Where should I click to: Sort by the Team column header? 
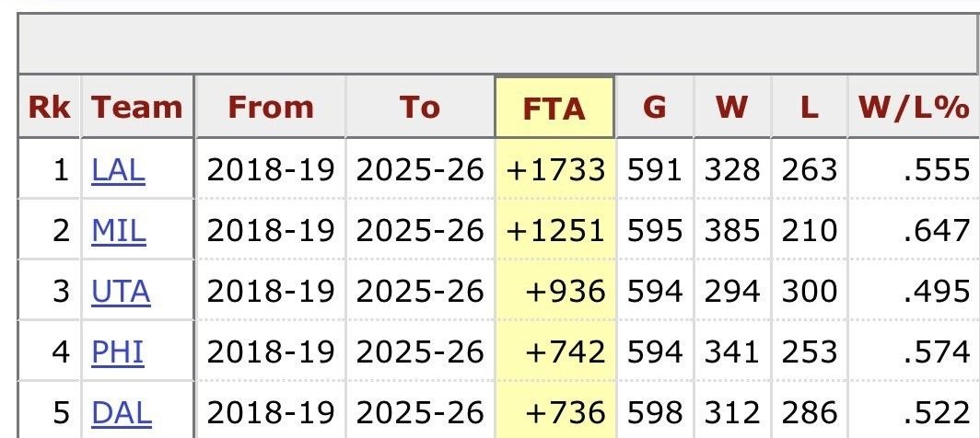(136, 109)
